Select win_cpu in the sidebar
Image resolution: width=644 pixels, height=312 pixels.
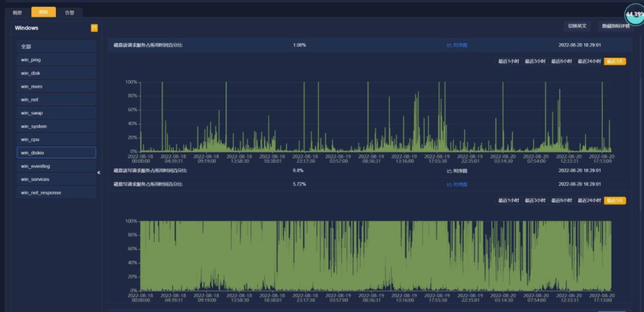coord(56,139)
